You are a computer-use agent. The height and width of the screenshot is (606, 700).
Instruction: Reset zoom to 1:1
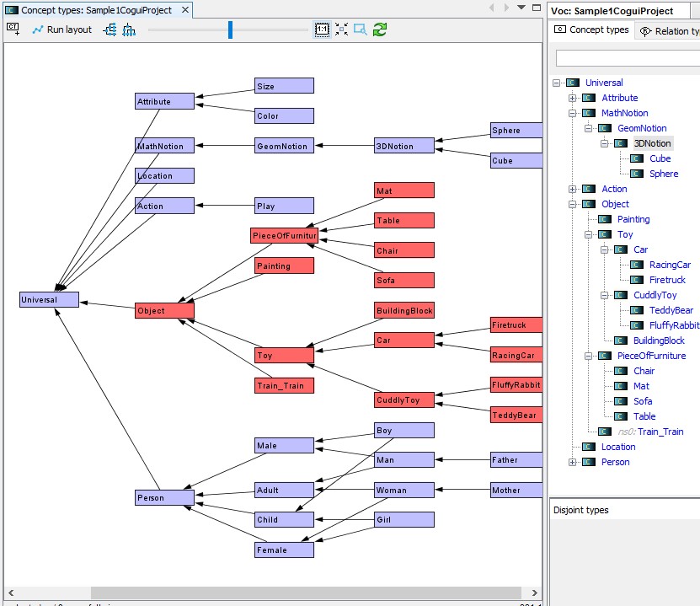tap(322, 29)
